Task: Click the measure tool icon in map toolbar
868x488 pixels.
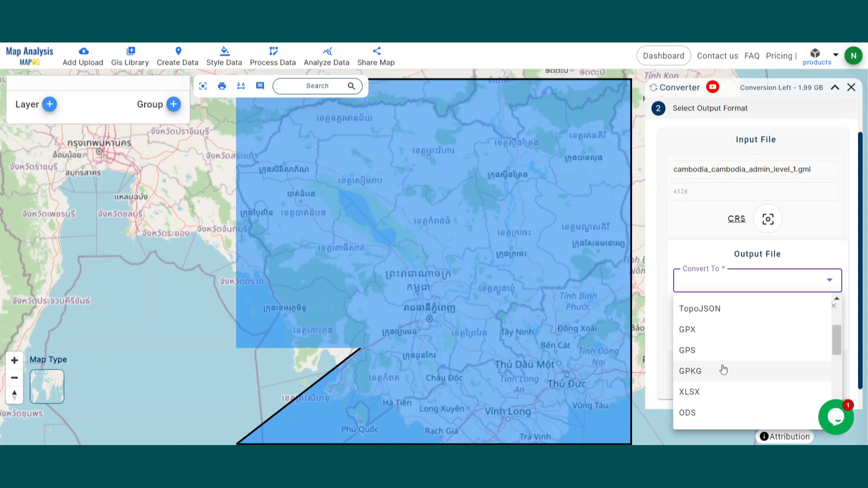Action: tap(241, 86)
